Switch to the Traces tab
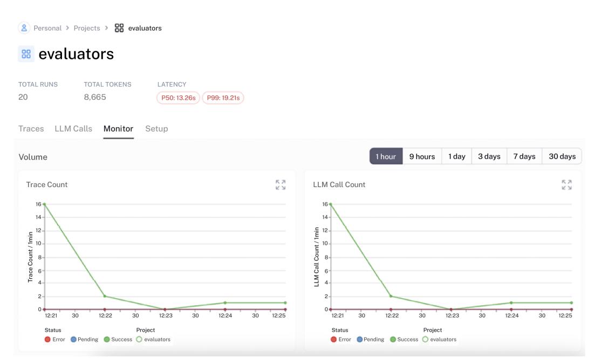The height and width of the screenshot is (364, 595). (31, 129)
